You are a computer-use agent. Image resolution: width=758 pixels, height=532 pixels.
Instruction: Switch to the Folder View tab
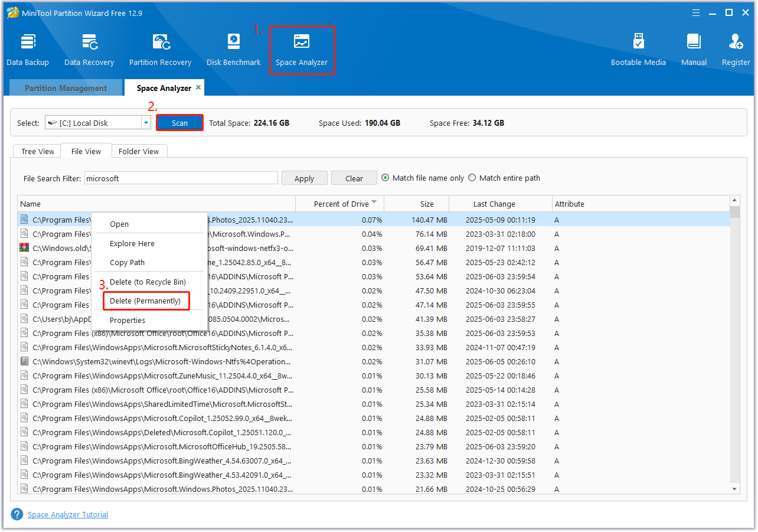[x=139, y=152]
